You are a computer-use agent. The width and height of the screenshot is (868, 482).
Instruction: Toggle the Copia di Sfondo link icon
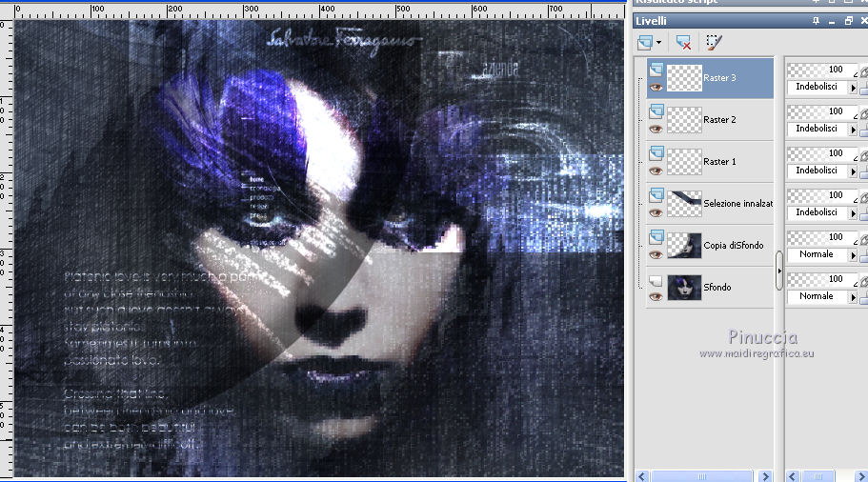click(x=864, y=239)
